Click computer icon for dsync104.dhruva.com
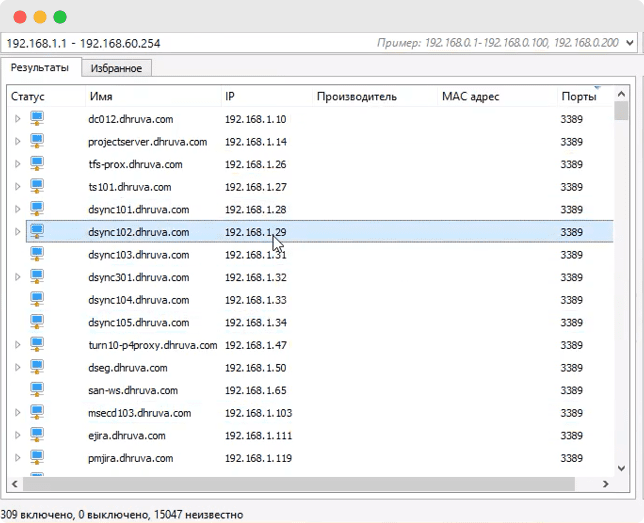Viewport: 644px width, 523px height. 37,300
